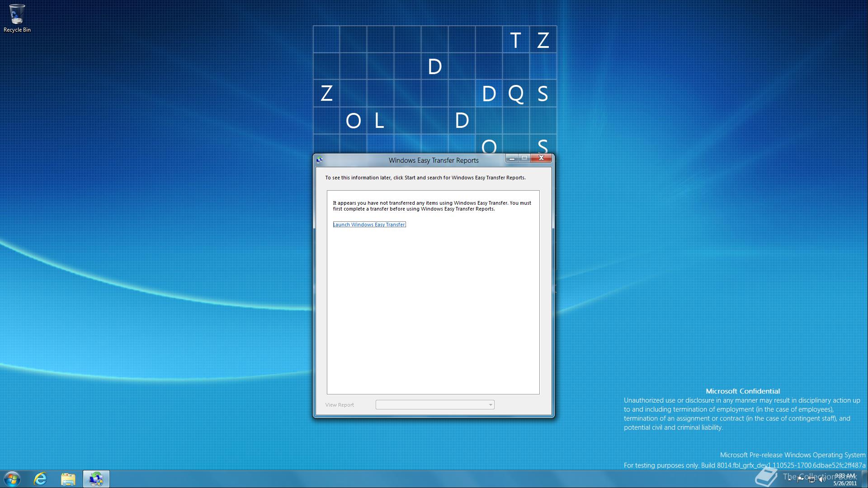This screenshot has height=488, width=868.
Task: Open the network status tray icon
Action: [x=812, y=479]
